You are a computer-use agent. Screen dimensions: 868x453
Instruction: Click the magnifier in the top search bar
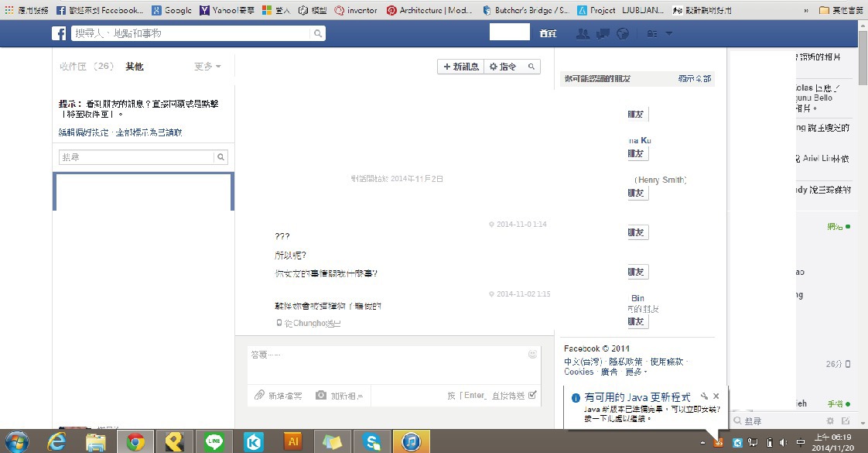(318, 33)
